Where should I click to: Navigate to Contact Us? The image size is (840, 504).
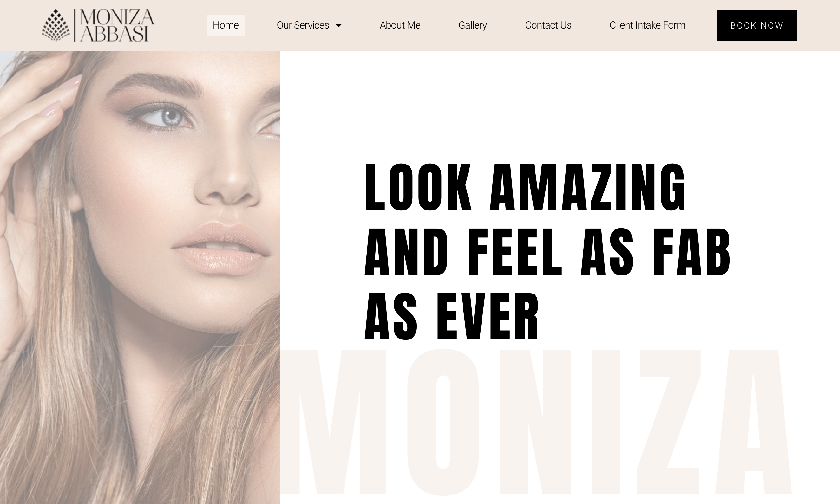coord(548,25)
